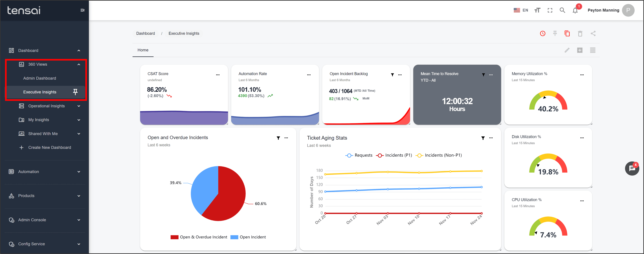Open Mean Time to Resolve options menu
This screenshot has height=254, width=644.
tap(491, 75)
